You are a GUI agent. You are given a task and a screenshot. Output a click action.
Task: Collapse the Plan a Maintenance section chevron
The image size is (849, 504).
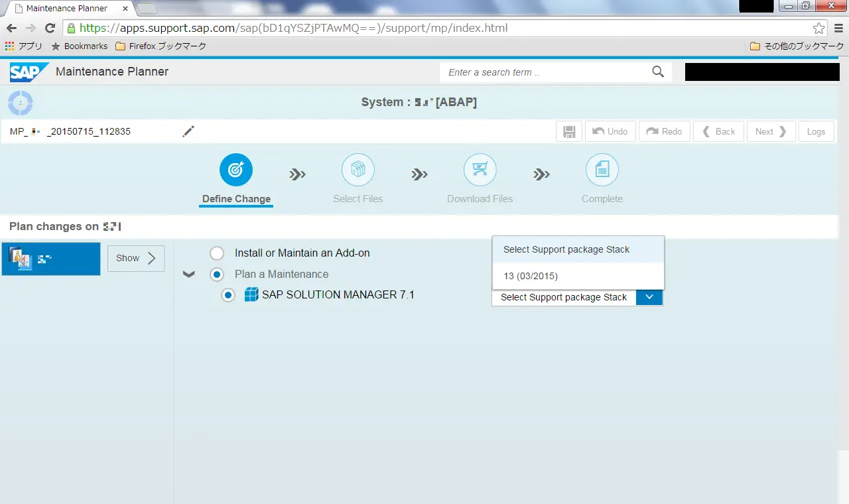pyautogui.click(x=189, y=274)
